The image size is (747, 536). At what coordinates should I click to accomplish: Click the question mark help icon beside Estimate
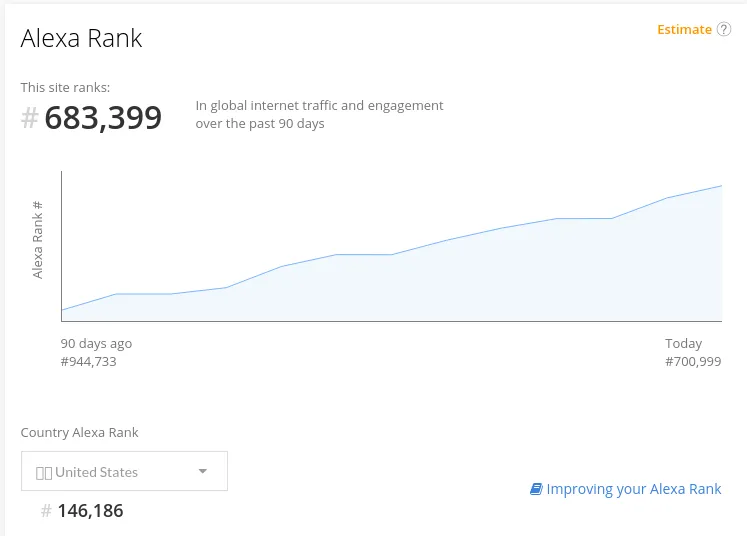[x=724, y=30]
